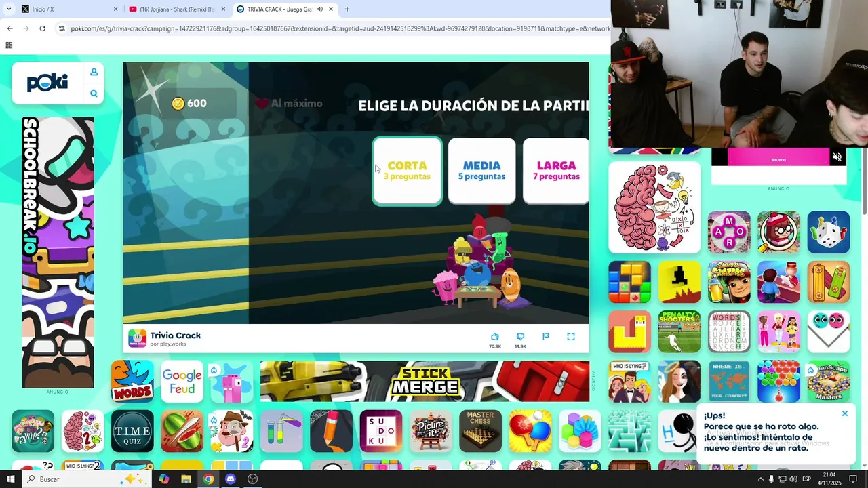Open the Words game thumbnail
This screenshot has width=868, height=488.
click(133, 382)
